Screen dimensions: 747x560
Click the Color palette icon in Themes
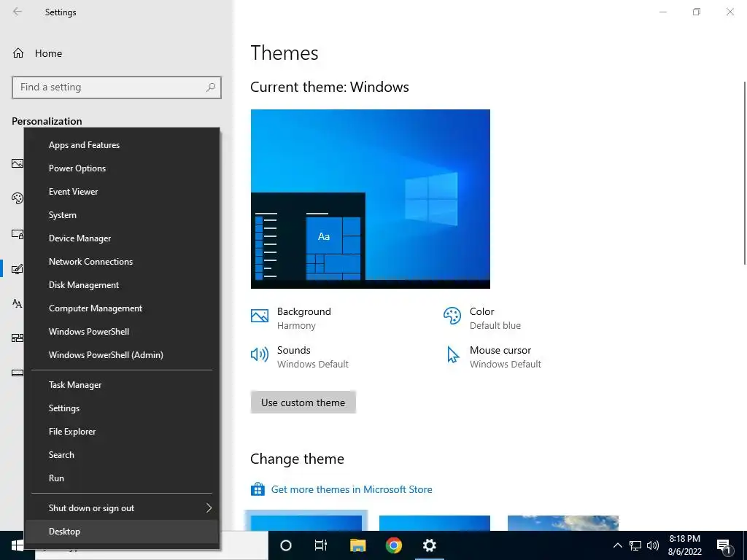click(x=452, y=316)
